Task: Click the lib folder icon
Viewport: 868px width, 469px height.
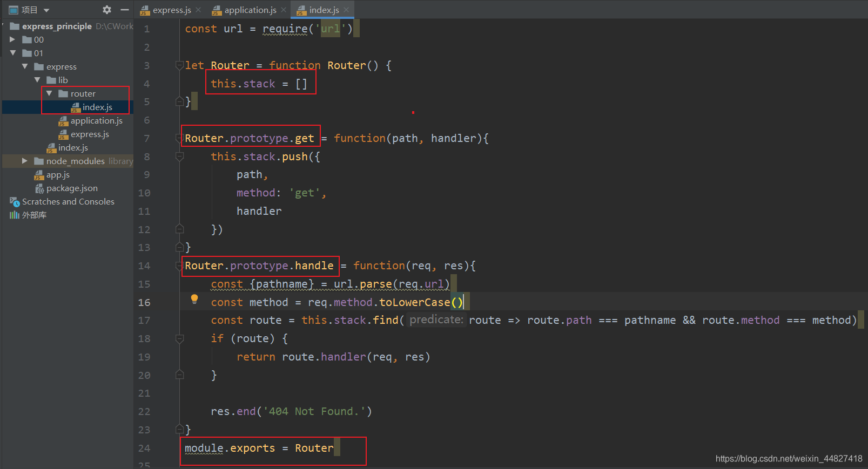Action: 51,80
